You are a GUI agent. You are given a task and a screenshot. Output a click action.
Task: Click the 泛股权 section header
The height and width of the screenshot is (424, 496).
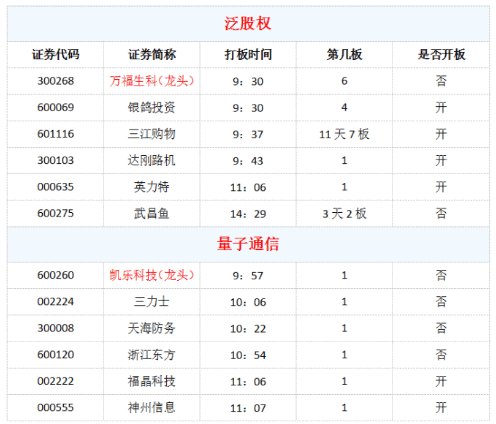tap(248, 24)
